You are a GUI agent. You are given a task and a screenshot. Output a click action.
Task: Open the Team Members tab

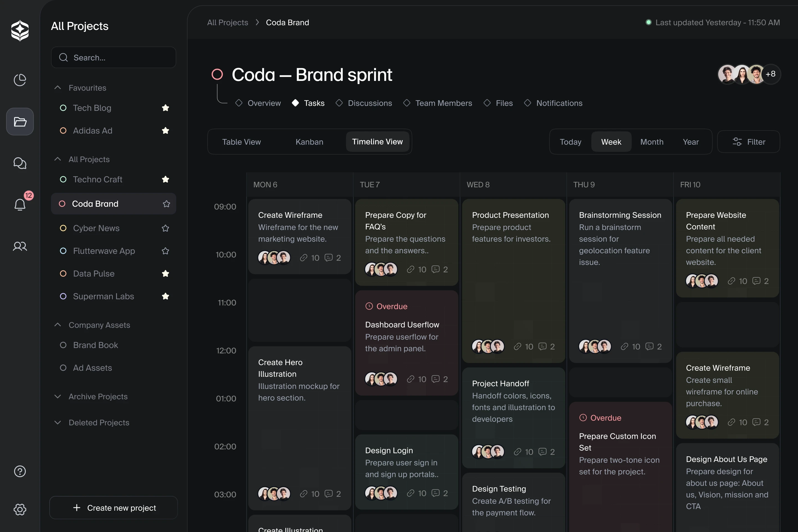tap(438, 103)
